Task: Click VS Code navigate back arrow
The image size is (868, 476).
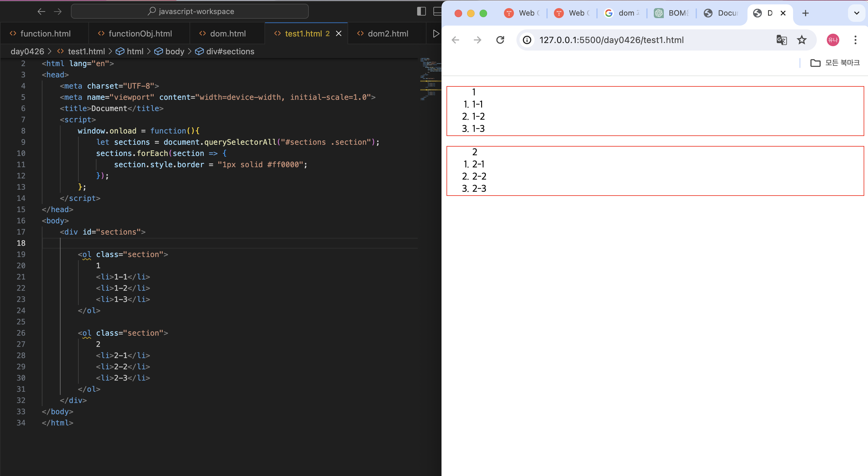Action: point(41,12)
